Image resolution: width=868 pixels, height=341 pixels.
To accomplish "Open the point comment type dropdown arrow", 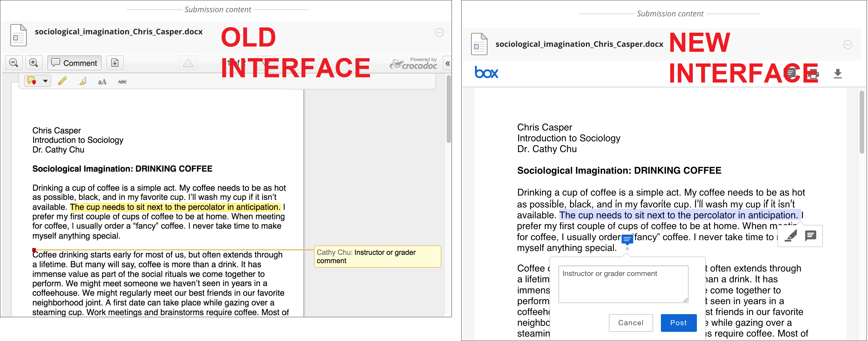I will click(x=45, y=81).
